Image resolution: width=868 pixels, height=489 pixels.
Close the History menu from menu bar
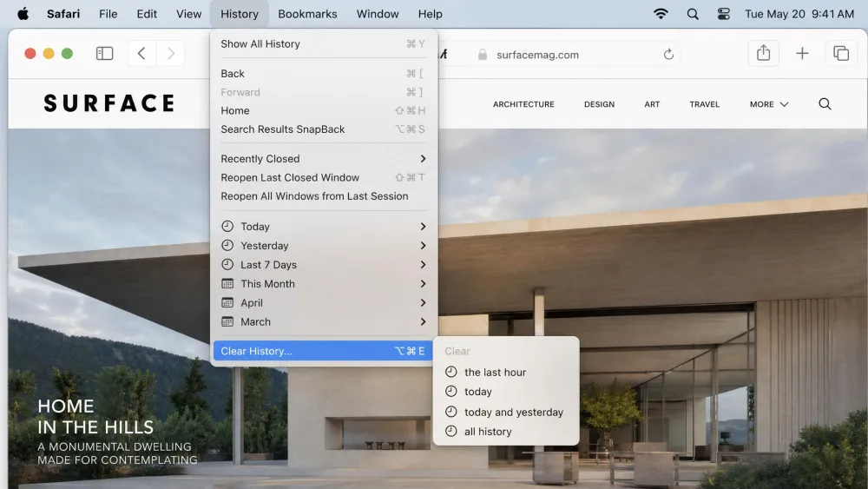240,14
